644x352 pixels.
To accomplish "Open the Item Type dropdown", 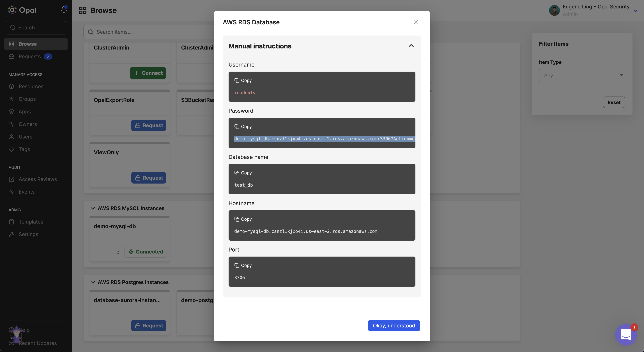I will (x=582, y=75).
